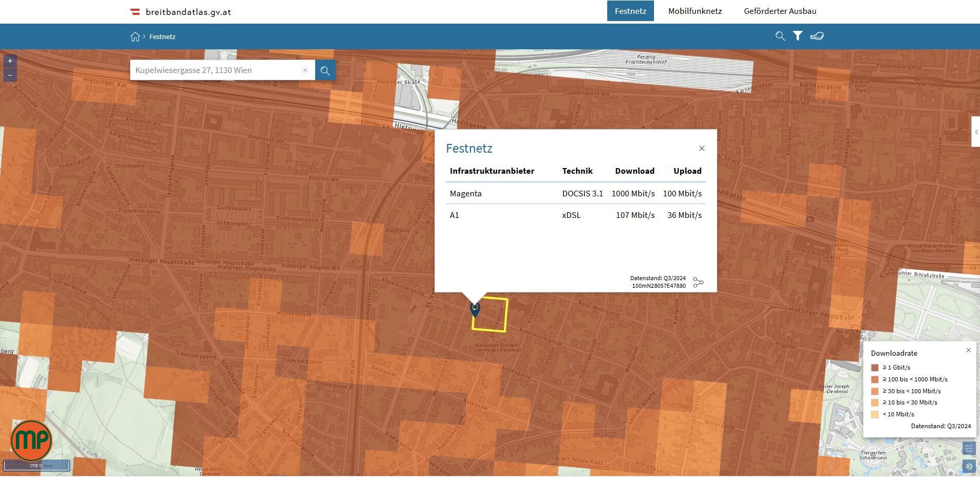The image size is (980, 477).
Task: Close the Festnetz info popup
Action: (x=701, y=149)
